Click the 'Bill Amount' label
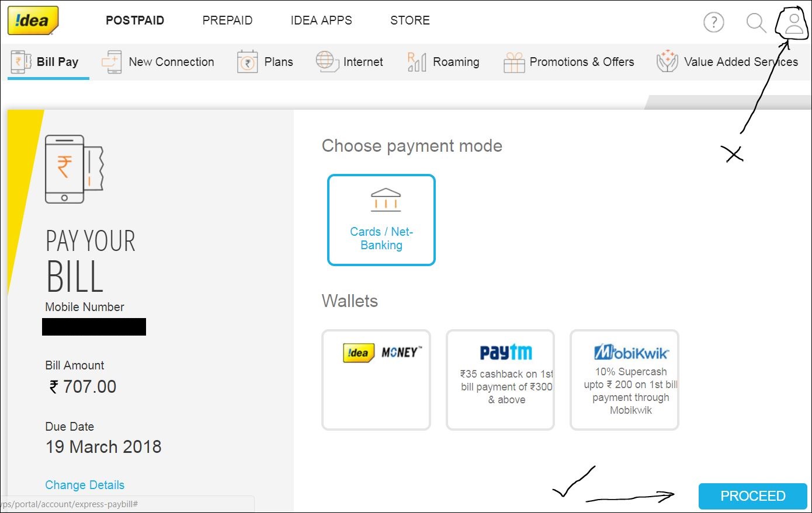 pyautogui.click(x=75, y=365)
